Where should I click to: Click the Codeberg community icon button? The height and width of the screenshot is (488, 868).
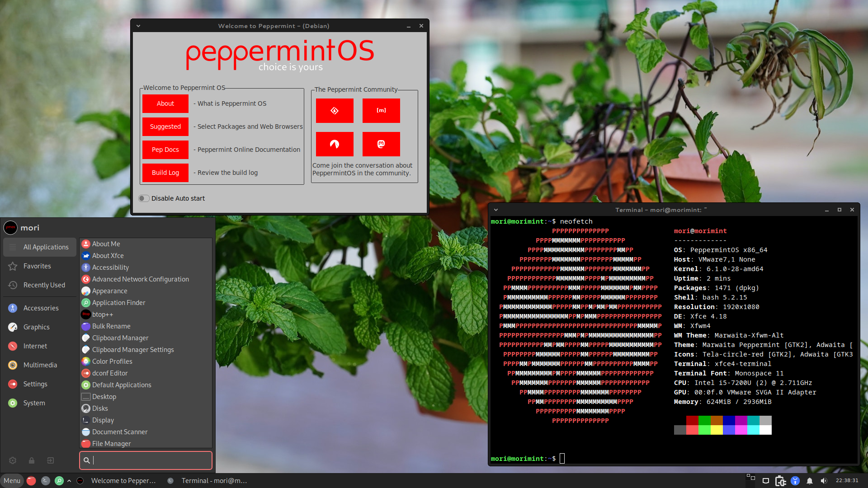tap(335, 144)
